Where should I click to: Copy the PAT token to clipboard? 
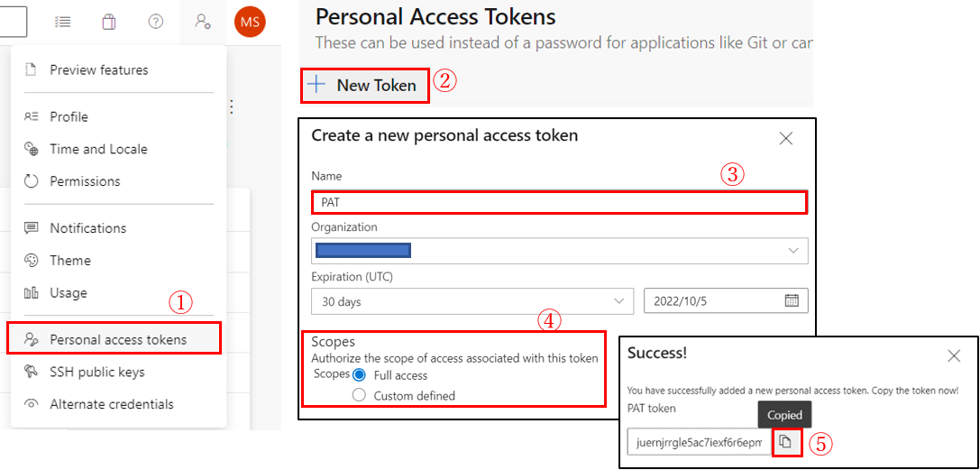coord(787,443)
